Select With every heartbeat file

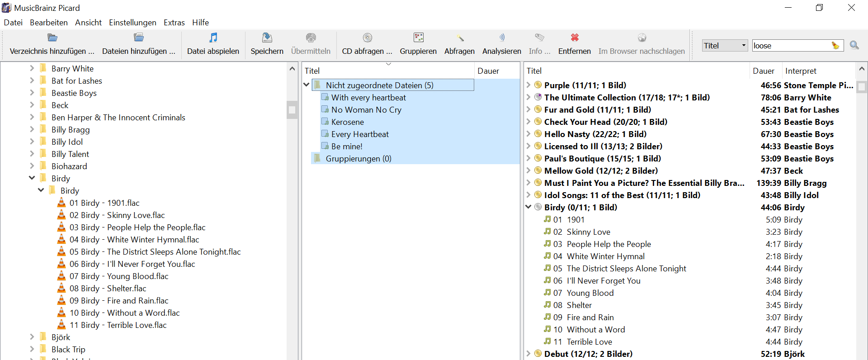pyautogui.click(x=368, y=97)
